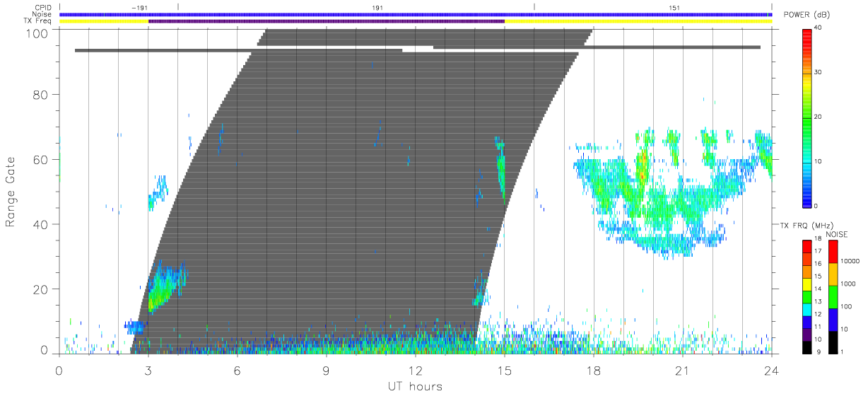This screenshot has height=401, width=868.
Task: Click the '6' tick on the UT hours axis
Action: [237, 371]
